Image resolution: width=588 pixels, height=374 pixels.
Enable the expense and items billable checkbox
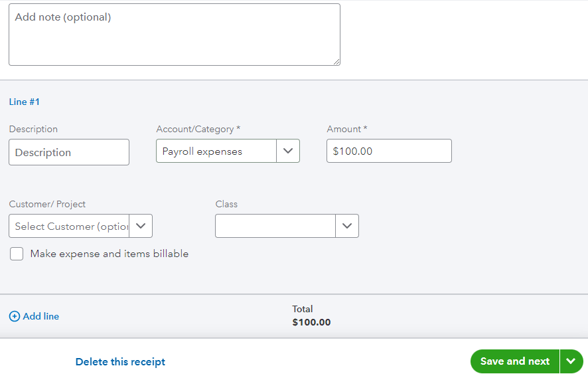pyautogui.click(x=17, y=254)
